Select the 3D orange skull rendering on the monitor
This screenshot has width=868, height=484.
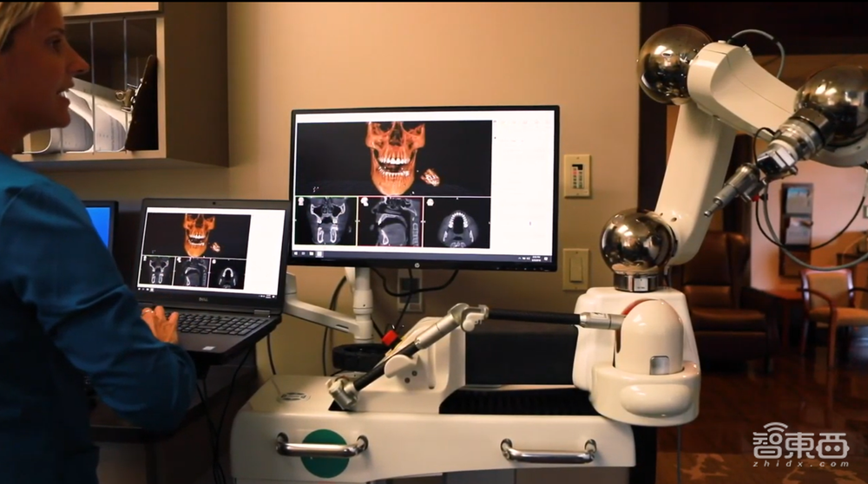[395, 156]
